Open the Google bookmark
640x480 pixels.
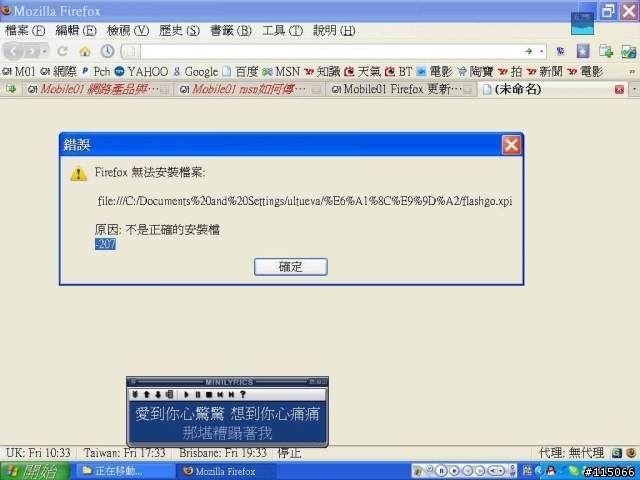point(196,72)
